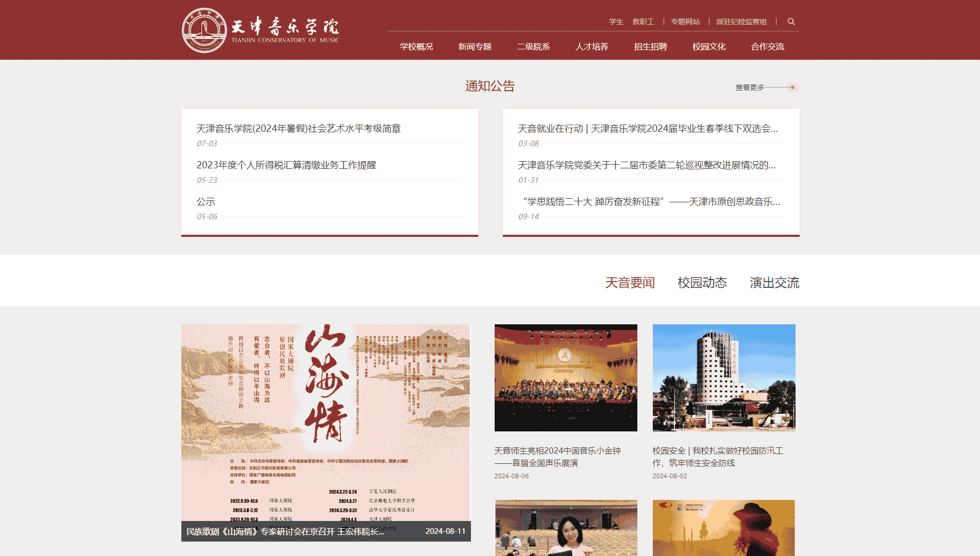
Task: Click the 2024-08-11 date on the banner
Action: tap(445, 531)
